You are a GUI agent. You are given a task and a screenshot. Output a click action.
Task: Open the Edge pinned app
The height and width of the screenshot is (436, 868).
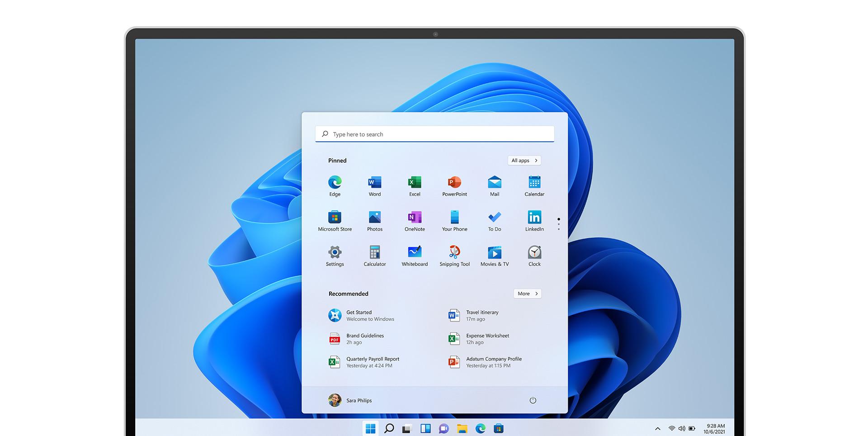pyautogui.click(x=335, y=186)
